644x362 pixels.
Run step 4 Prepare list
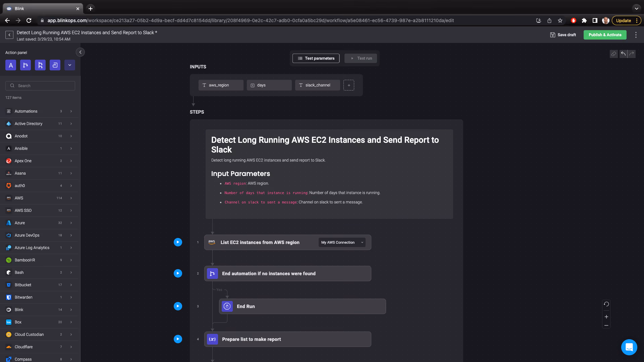(x=178, y=339)
